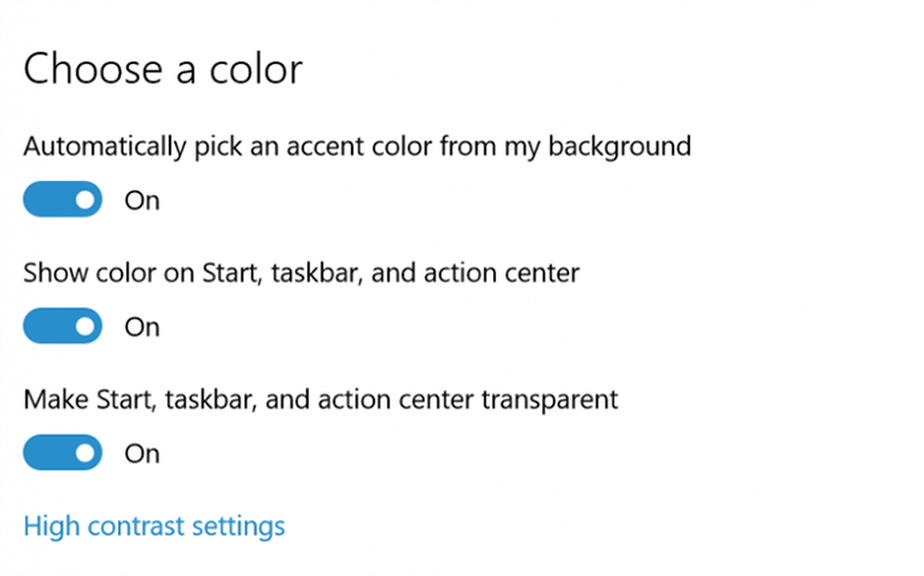This screenshot has height=576, width=924.
Task: Click the "Choose a color" heading
Action: (x=163, y=70)
